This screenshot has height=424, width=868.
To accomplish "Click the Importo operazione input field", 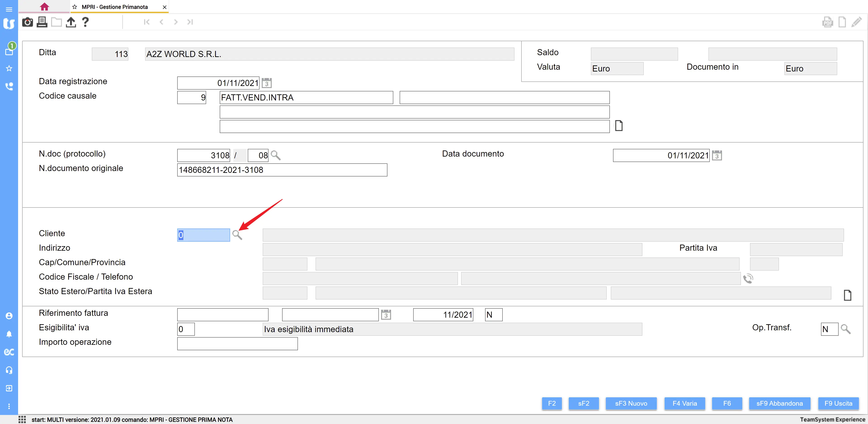I will tap(237, 344).
